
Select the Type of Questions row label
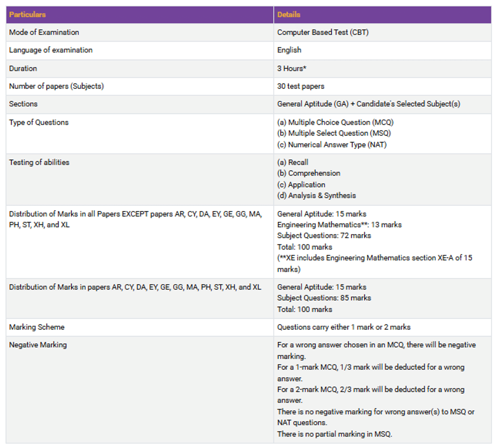coord(38,122)
